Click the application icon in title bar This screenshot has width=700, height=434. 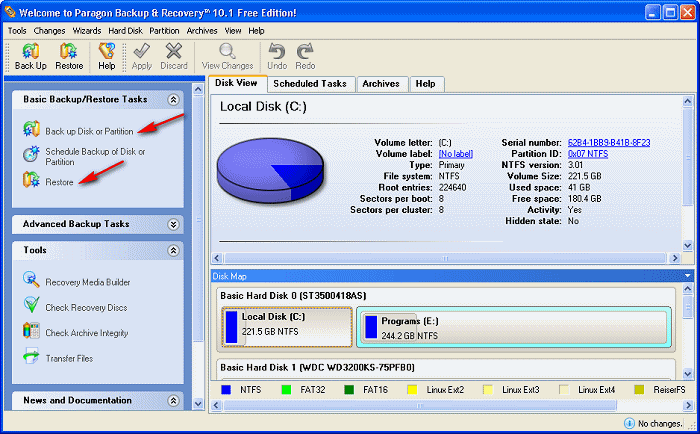[10, 12]
